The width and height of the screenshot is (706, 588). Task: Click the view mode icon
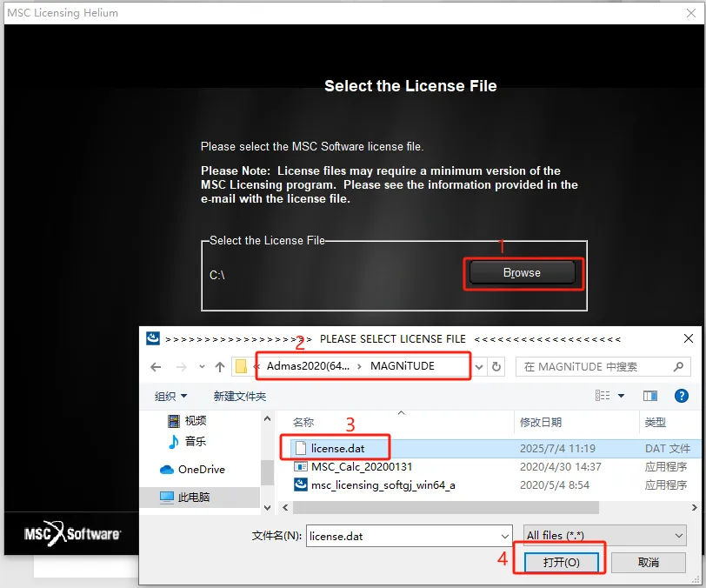[x=603, y=396]
